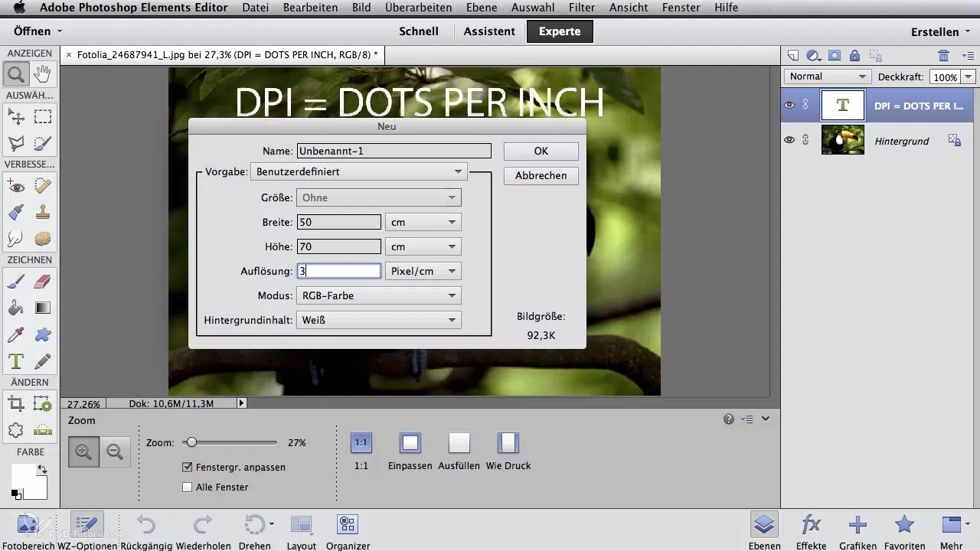980x551 pixels.
Task: Select the Straighten tool
Action: (43, 430)
